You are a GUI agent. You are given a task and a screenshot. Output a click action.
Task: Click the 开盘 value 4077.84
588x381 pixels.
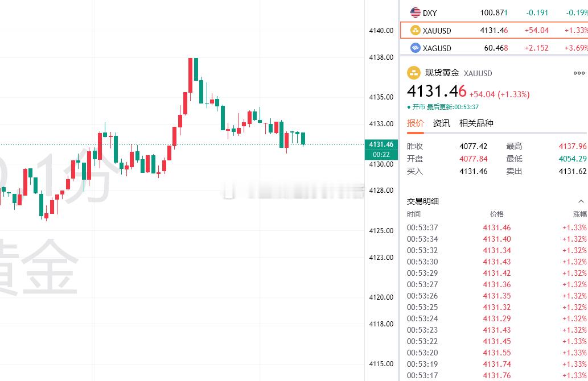tap(473, 159)
